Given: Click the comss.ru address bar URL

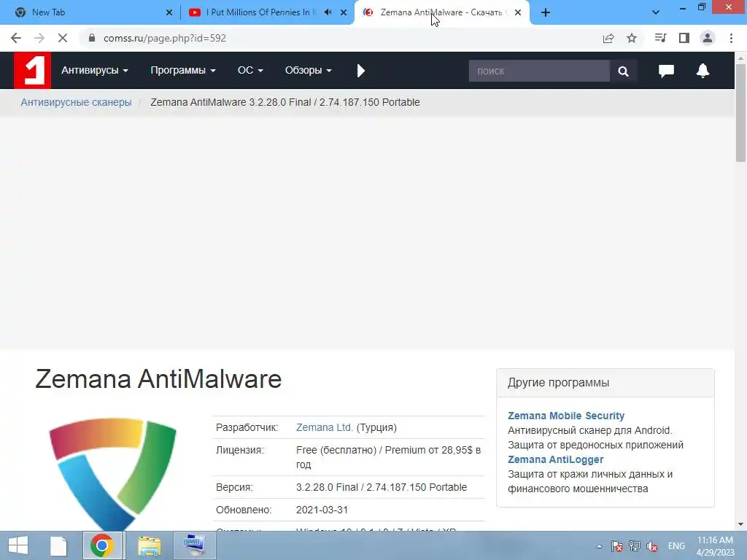Looking at the screenshot, I should click(x=165, y=38).
